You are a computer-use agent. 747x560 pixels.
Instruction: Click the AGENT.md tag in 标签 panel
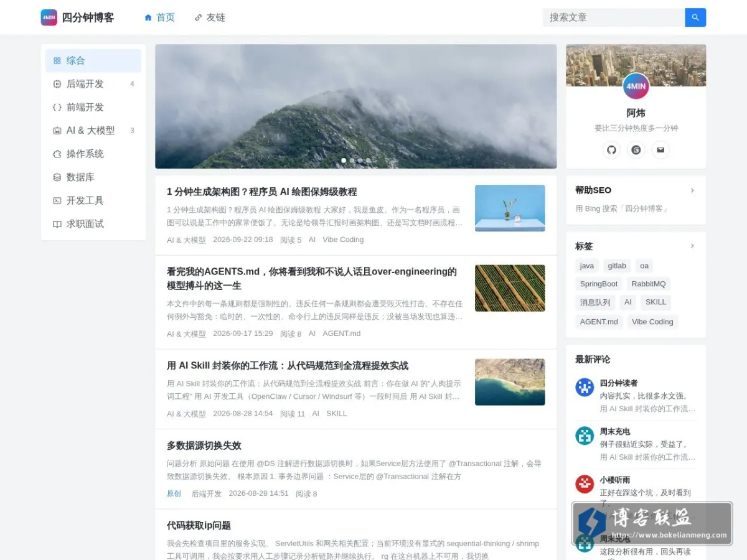(599, 322)
